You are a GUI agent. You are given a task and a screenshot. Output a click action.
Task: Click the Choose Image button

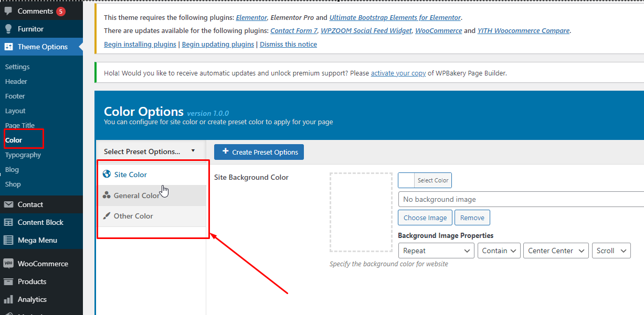point(425,218)
